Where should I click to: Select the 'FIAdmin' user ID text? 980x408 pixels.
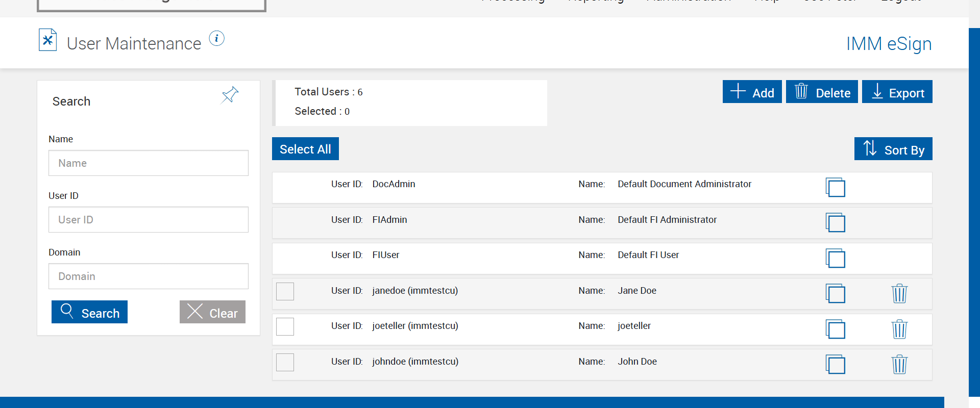(x=389, y=220)
